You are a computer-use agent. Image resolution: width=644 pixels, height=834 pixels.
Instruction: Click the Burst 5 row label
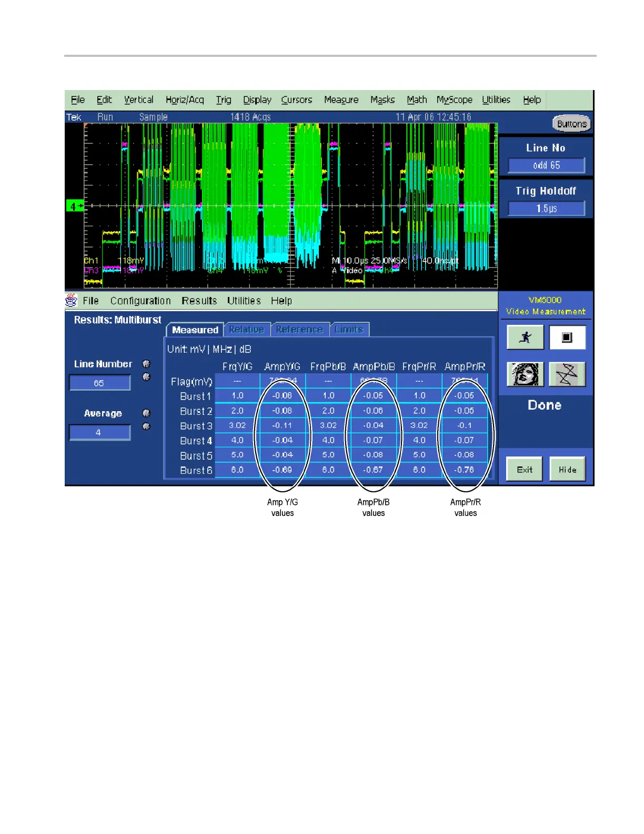pos(196,455)
